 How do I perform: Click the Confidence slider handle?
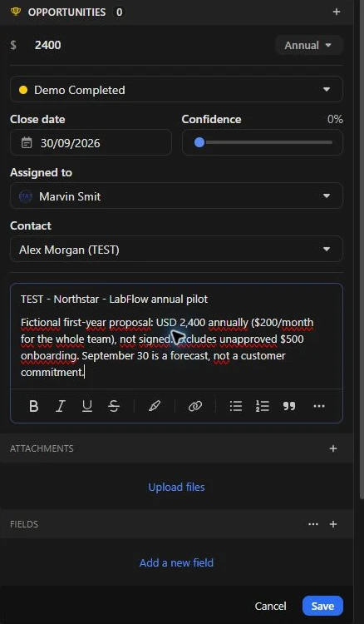[199, 142]
